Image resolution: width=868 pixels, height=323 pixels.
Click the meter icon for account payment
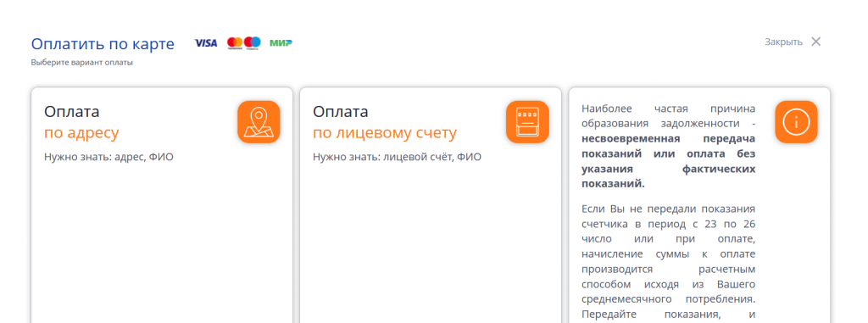coord(527,122)
